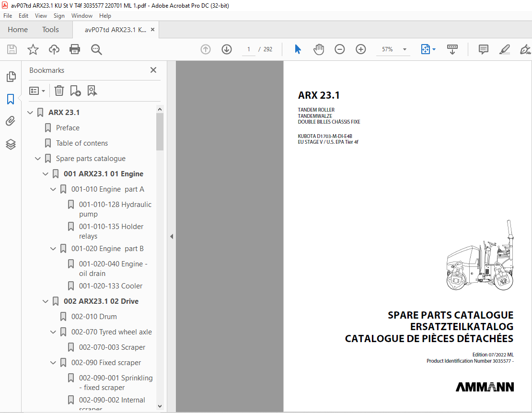This screenshot has width=532, height=413.
Task: Open Table of contens bookmark
Action: (x=82, y=143)
